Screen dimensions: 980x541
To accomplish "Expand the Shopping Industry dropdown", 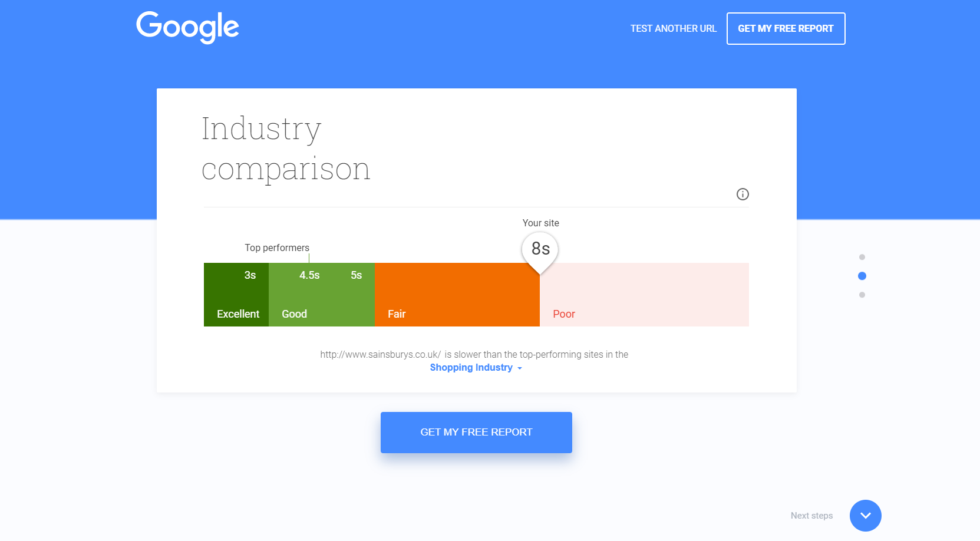I will click(471, 367).
